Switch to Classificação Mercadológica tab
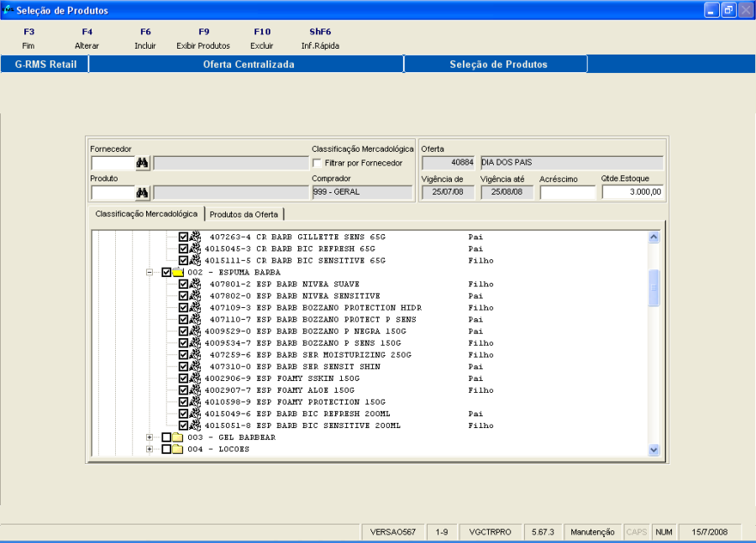Screen dimensions: 756x543 146,214
